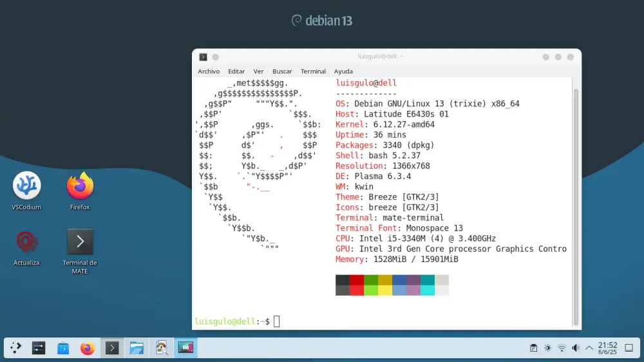Open the screen brightness tray icon

[547, 348]
